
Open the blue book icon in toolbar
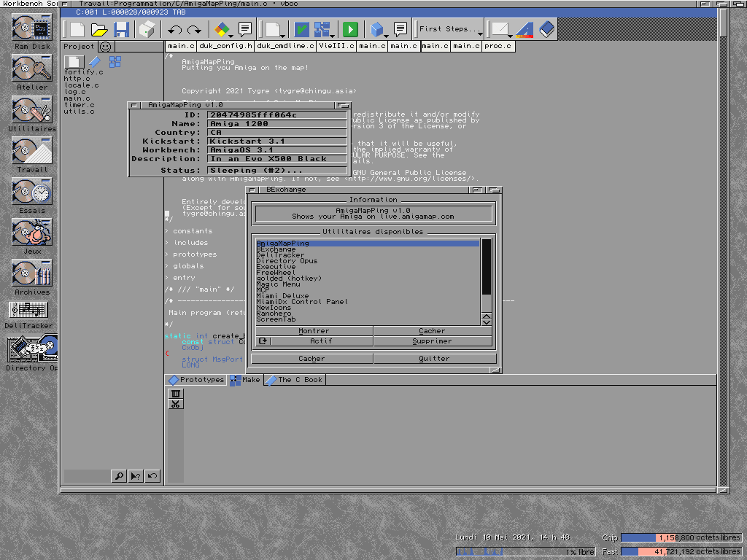click(547, 29)
